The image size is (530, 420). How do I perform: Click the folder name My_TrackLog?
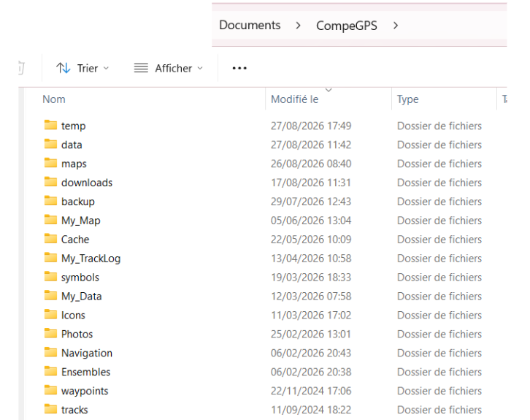(91, 259)
